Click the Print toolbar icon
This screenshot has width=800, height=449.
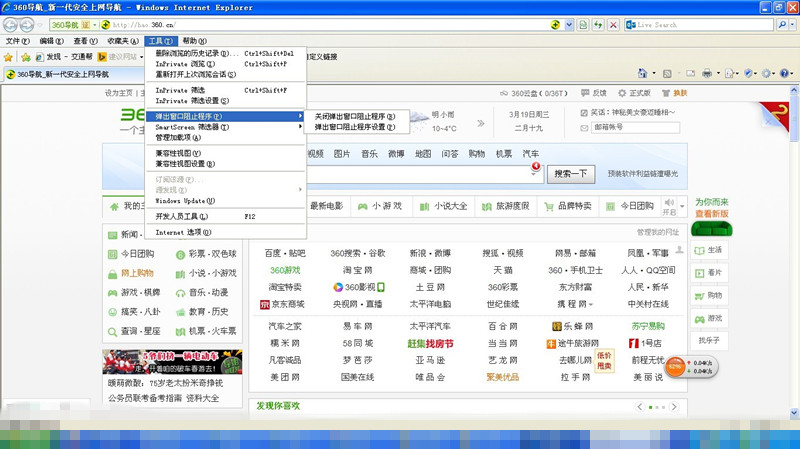point(707,73)
